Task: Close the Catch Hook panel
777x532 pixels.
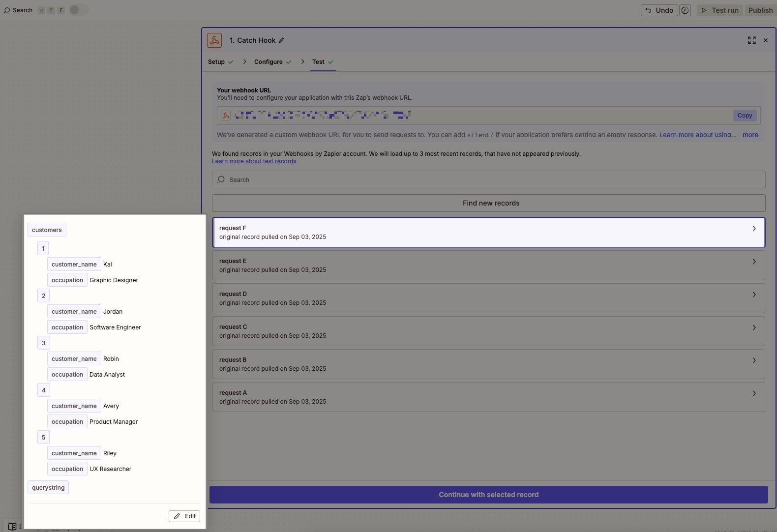Action: [765, 40]
